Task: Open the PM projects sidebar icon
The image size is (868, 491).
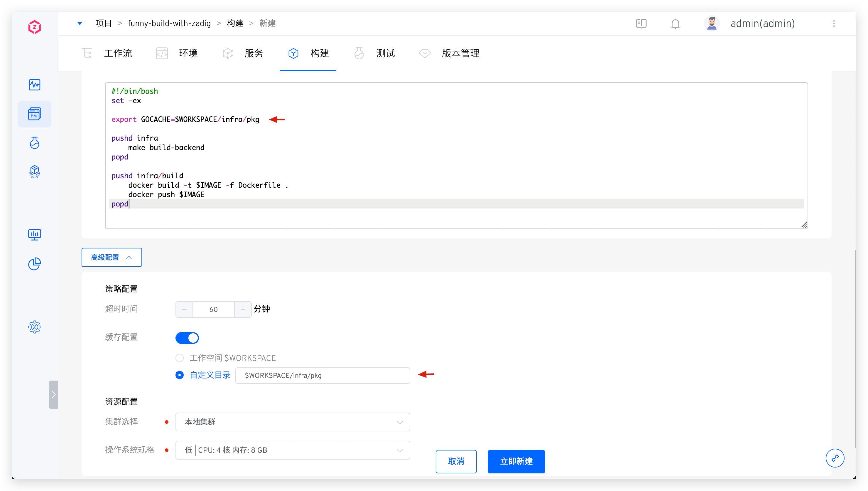Action: pyautogui.click(x=34, y=114)
